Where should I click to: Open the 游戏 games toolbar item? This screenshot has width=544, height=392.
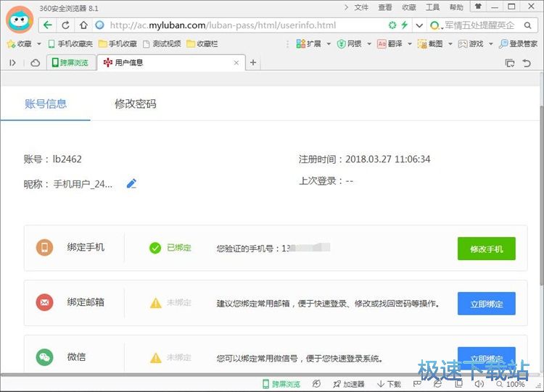(471, 43)
